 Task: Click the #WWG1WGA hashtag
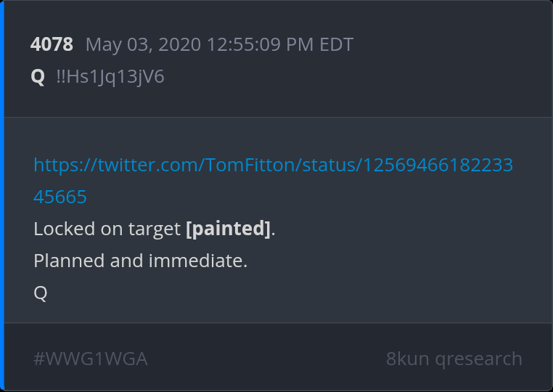coord(91,359)
